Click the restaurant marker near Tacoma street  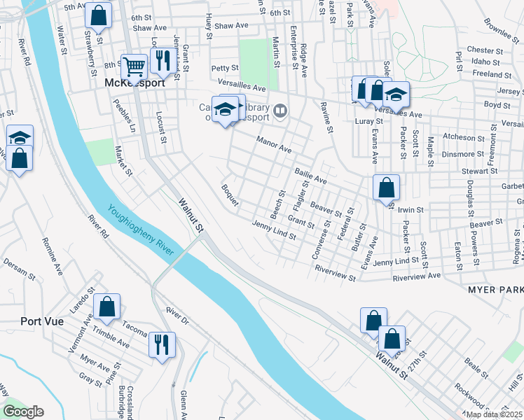162,346
